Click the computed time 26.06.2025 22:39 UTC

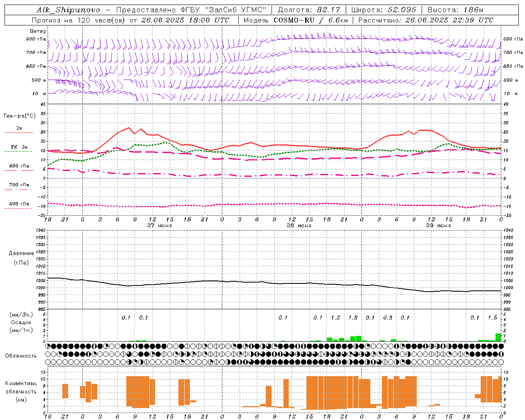(x=450, y=20)
